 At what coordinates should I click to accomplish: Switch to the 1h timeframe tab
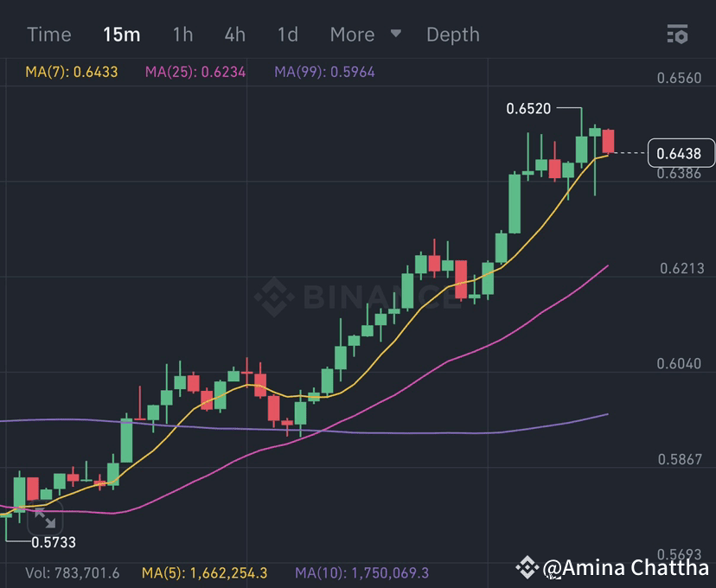click(182, 35)
